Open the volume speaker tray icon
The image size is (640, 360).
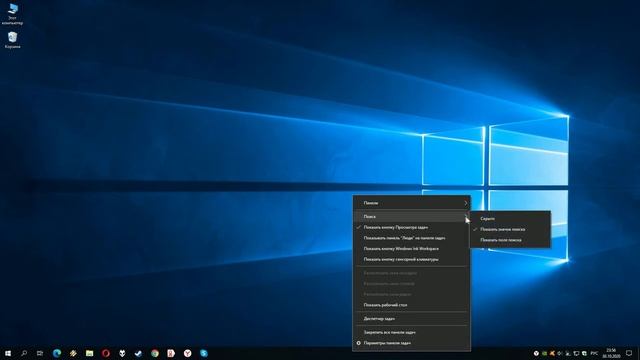coord(560,353)
